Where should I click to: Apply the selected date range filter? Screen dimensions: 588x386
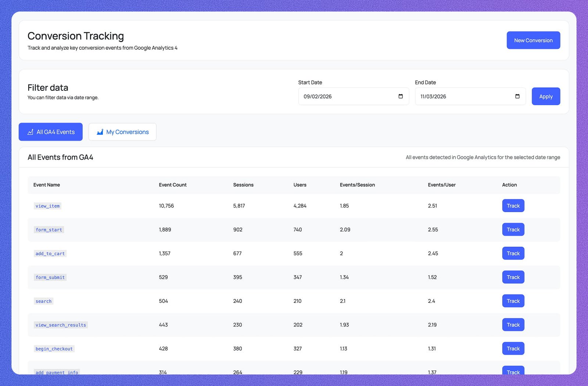[546, 96]
